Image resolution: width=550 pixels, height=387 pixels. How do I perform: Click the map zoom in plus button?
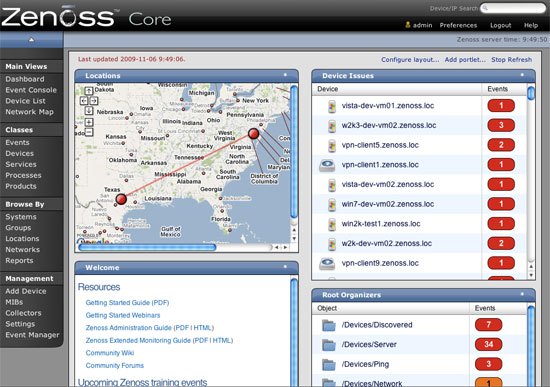pos(89,122)
